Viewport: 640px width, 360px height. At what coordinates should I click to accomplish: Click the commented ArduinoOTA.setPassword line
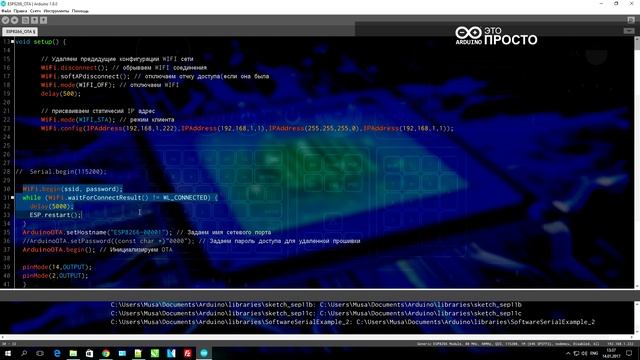pos(191,241)
